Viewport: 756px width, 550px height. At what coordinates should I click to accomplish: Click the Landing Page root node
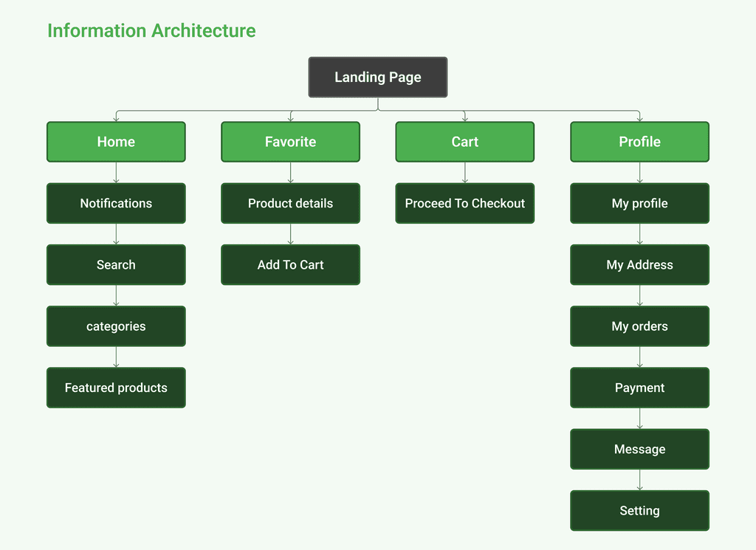[x=377, y=77]
